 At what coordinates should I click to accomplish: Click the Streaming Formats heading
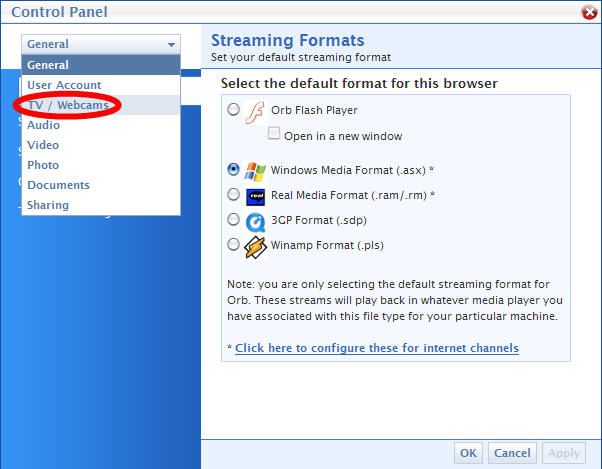tap(288, 40)
